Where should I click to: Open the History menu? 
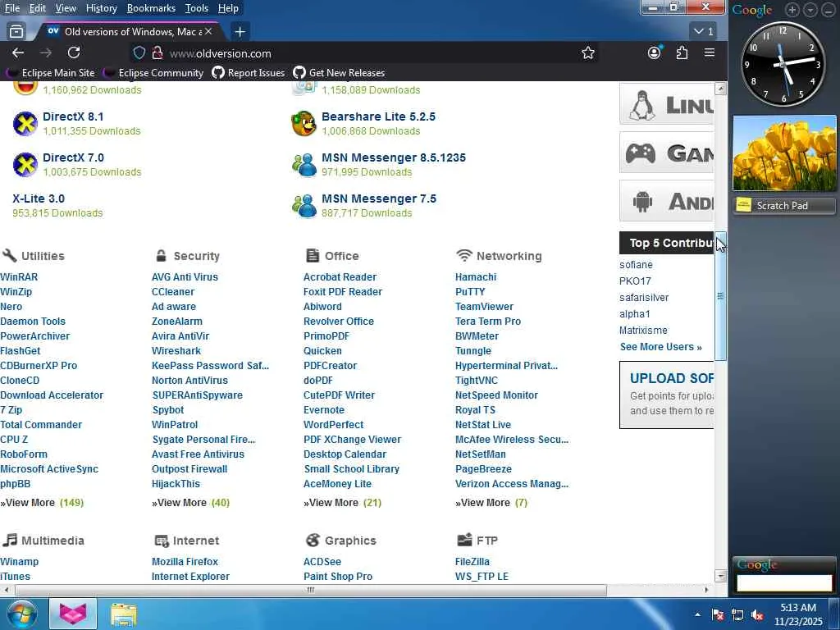(101, 8)
